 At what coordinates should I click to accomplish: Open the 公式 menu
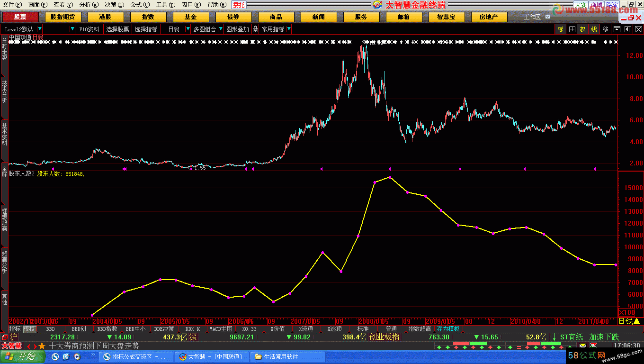pyautogui.click(x=136, y=5)
